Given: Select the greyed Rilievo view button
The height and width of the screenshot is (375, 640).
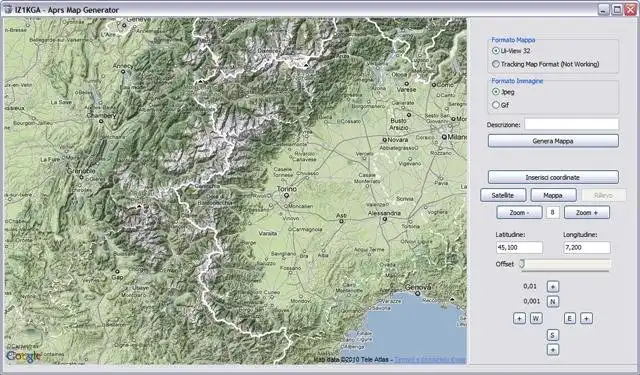Looking at the screenshot, I should 603,195.
